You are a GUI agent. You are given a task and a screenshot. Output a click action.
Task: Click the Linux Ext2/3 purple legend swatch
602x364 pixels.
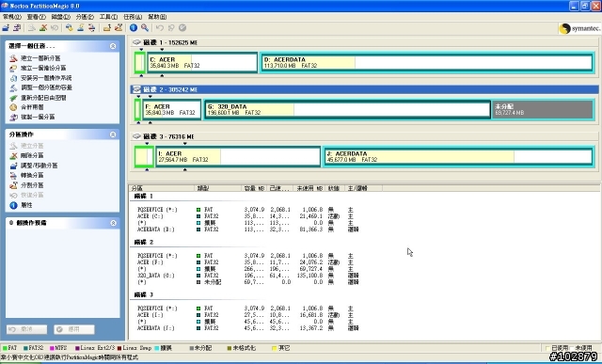77,348
